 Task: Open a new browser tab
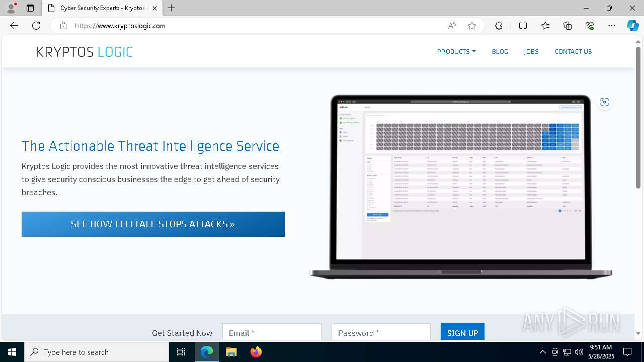tap(172, 8)
